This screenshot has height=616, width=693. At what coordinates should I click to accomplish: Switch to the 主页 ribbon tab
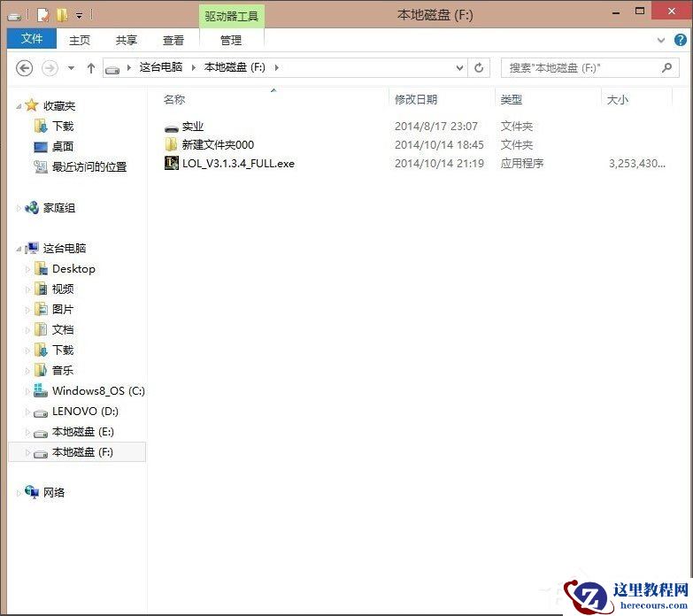[80, 40]
